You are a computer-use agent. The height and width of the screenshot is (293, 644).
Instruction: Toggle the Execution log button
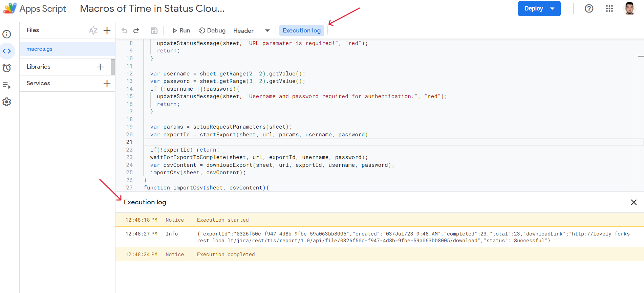[301, 30]
